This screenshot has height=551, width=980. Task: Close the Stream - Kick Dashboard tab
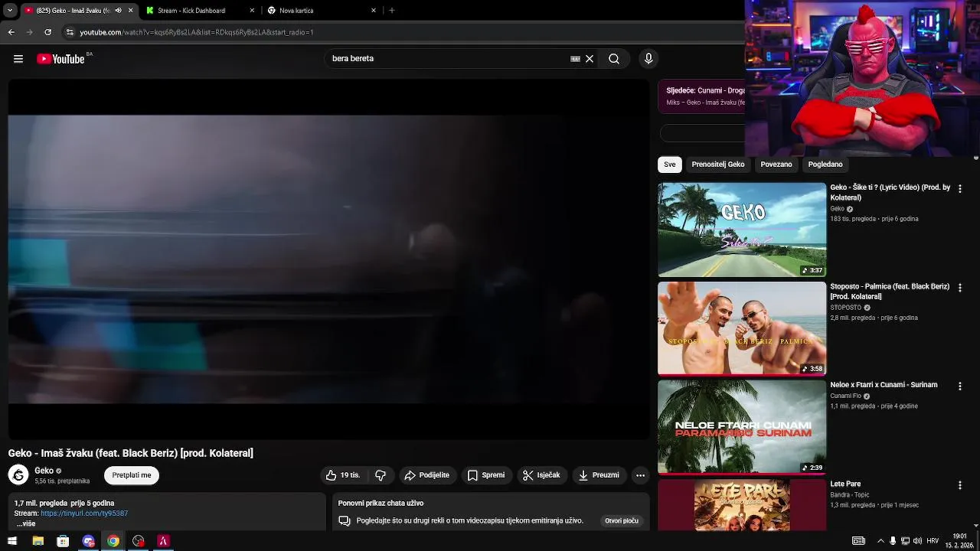tap(252, 11)
